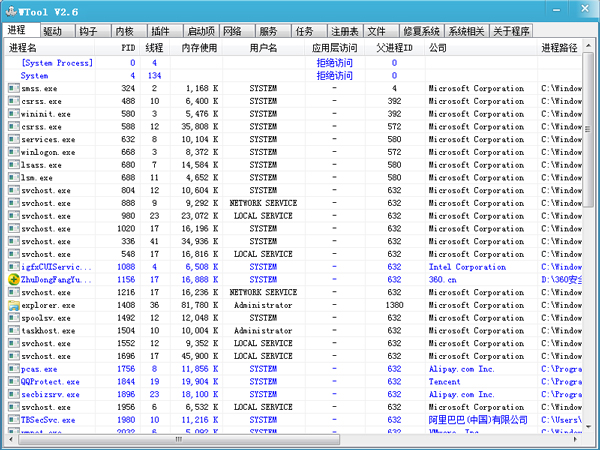This screenshot has width=600, height=450.
Task: Click the taskhost.exe process icon
Action: pyautogui.click(x=14, y=331)
